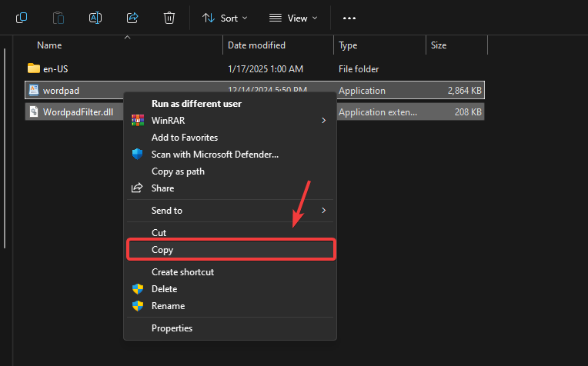588x366 pixels.
Task: Expand the Send to submenu arrow
Action: pyautogui.click(x=323, y=210)
